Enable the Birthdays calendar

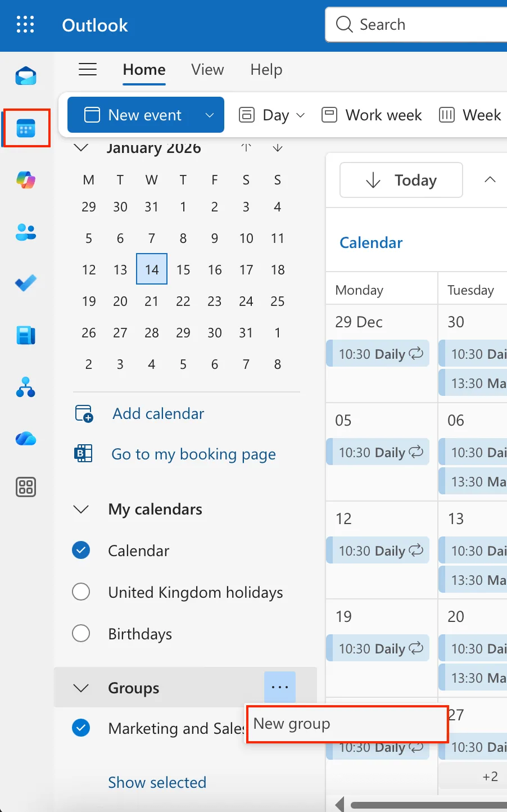[81, 633]
